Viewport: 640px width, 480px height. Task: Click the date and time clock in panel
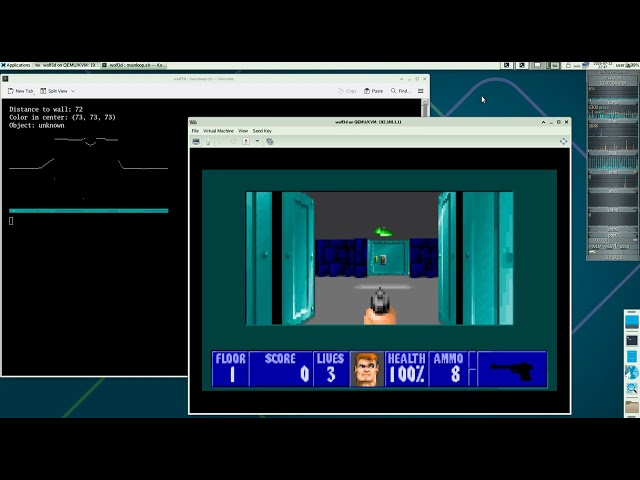coord(602,65)
